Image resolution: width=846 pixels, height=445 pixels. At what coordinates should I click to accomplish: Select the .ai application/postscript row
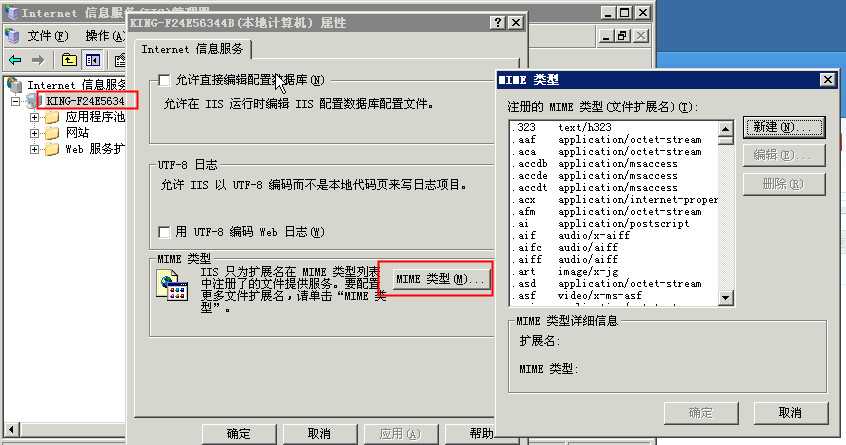[614, 223]
